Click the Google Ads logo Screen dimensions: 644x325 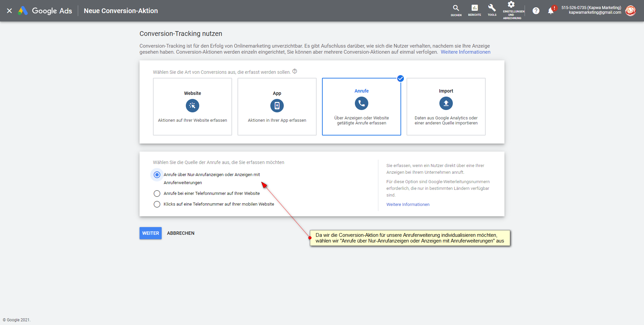tap(45, 11)
